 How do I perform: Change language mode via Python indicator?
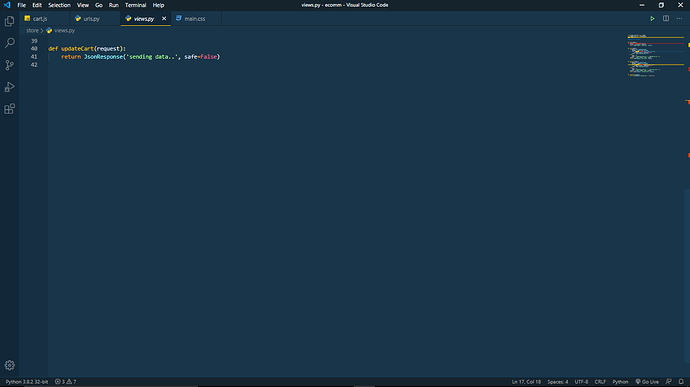click(620, 382)
